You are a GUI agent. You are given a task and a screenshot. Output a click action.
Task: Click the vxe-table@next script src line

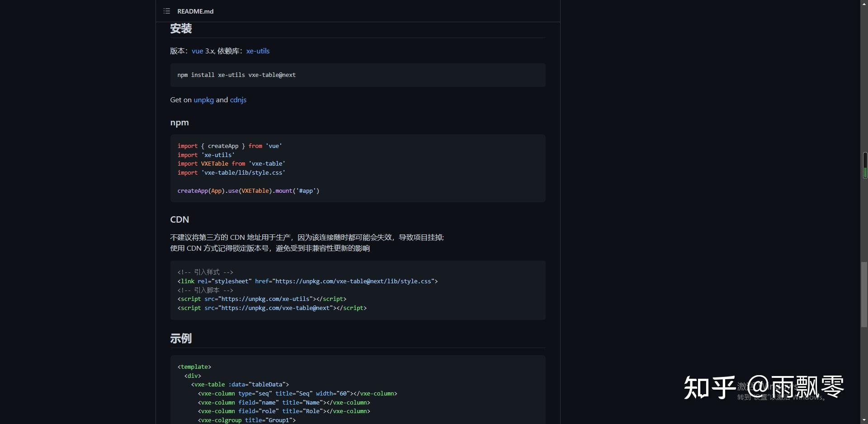pyautogui.click(x=272, y=308)
